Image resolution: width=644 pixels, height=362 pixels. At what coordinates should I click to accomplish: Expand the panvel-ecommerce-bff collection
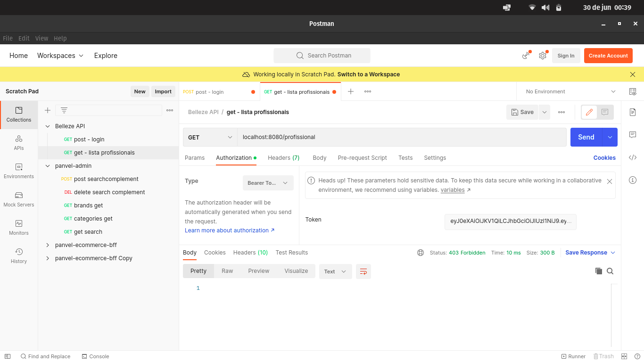click(x=48, y=245)
